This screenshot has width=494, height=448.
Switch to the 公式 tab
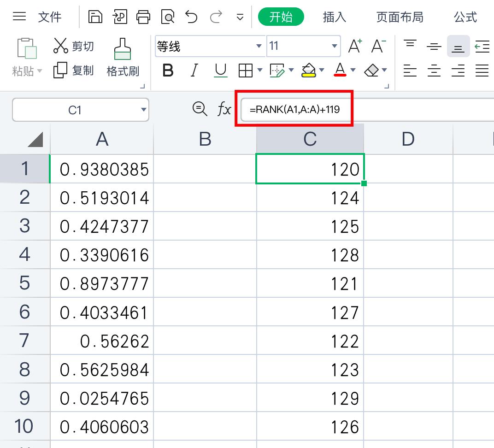coord(465,17)
